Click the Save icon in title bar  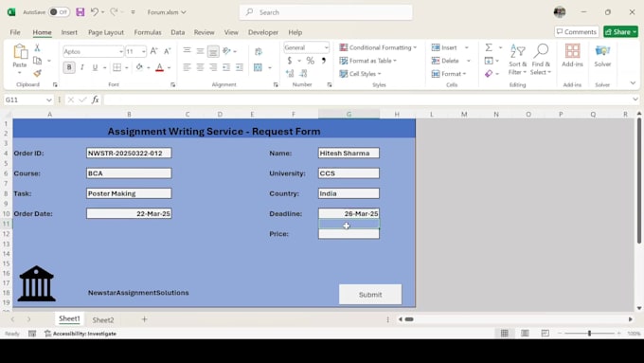coord(80,12)
